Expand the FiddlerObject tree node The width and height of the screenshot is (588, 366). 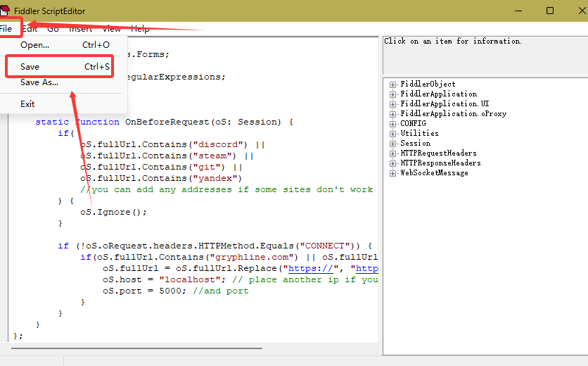tap(393, 84)
